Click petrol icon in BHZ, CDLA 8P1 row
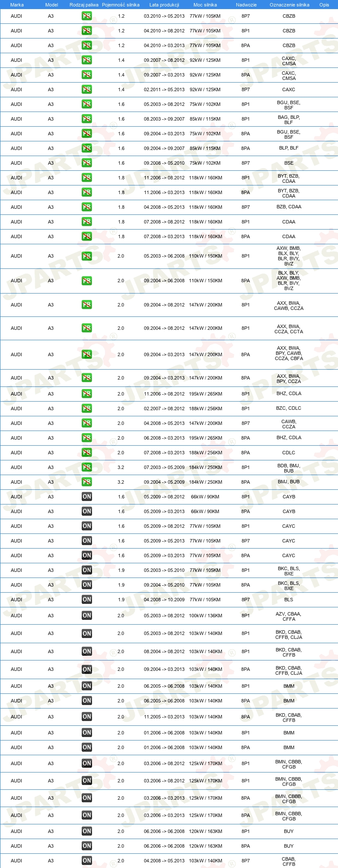The width and height of the screenshot is (338, 868). coord(87,394)
